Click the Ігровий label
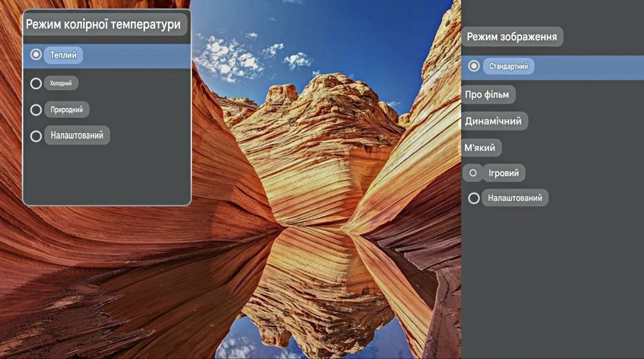This screenshot has width=644, height=359. tap(504, 173)
